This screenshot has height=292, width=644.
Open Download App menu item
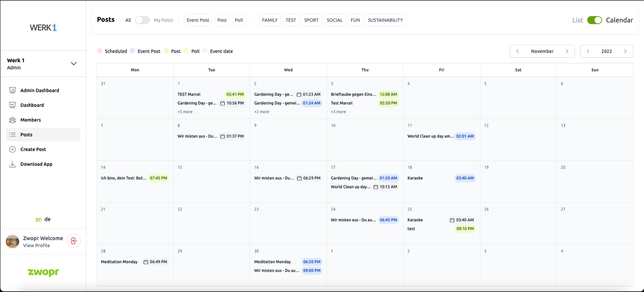43,164
